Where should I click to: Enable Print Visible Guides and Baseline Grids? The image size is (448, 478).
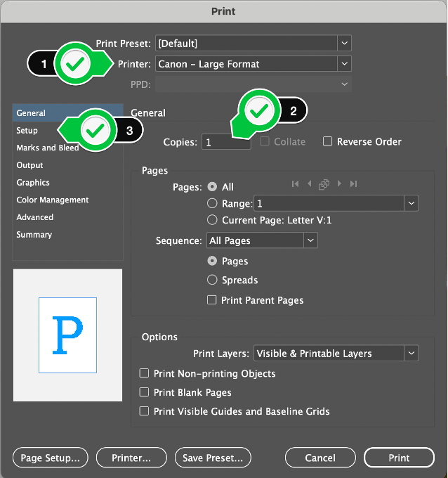(144, 411)
